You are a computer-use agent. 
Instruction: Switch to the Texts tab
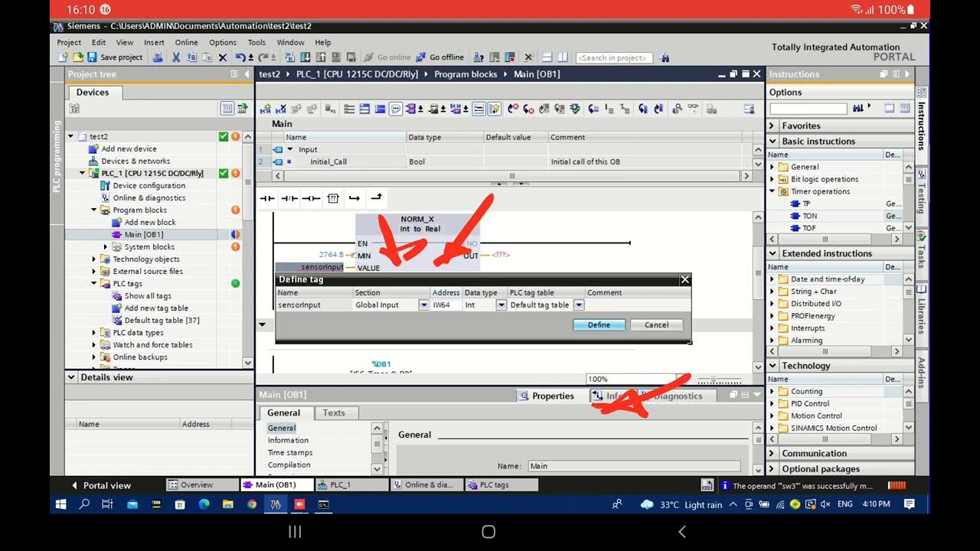[334, 412]
